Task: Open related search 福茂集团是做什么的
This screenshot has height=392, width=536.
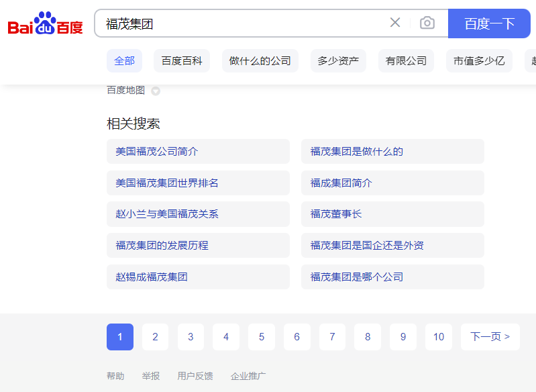Action: click(392, 151)
